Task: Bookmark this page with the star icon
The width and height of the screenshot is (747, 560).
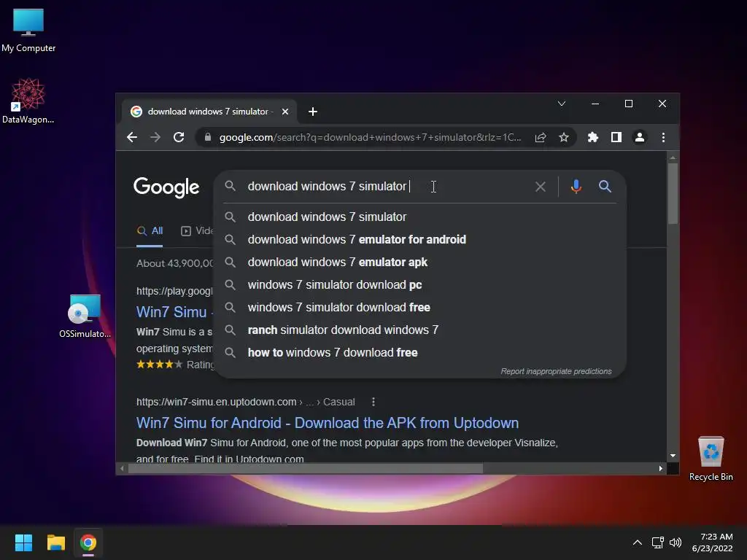Action: click(564, 138)
